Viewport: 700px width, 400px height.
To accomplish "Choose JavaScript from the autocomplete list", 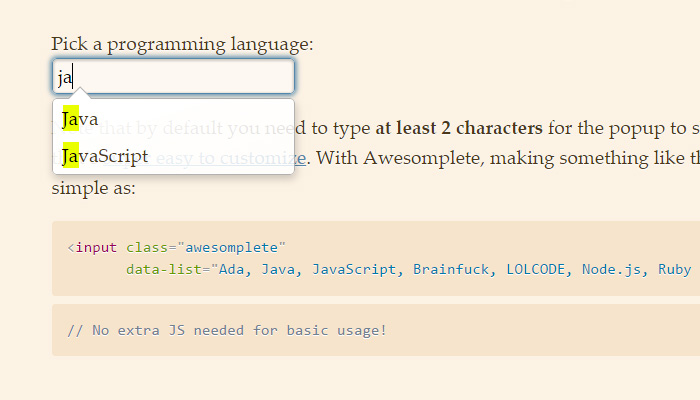I will point(173,156).
